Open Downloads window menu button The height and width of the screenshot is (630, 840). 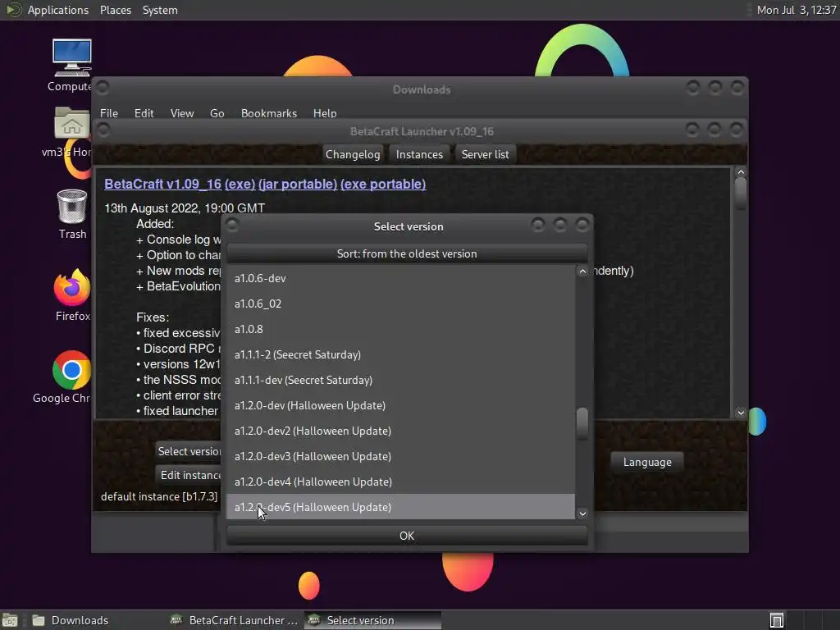103,87
